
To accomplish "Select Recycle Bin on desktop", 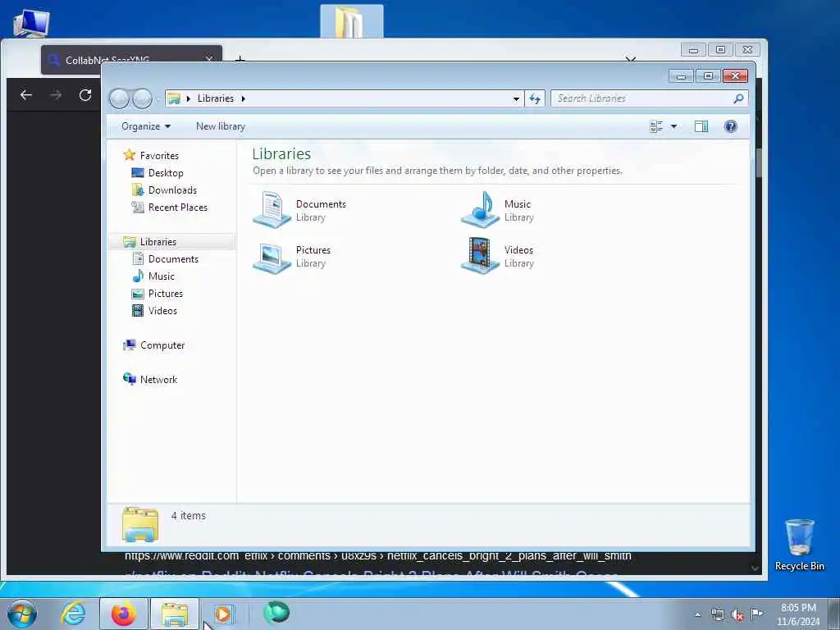I will point(799,545).
